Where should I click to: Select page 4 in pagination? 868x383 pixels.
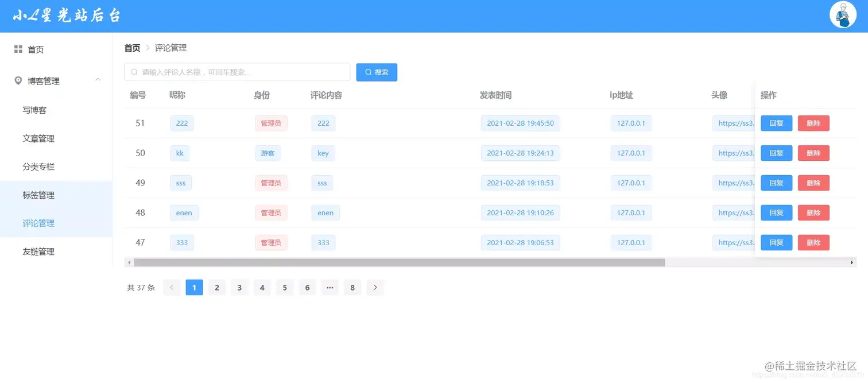[262, 287]
